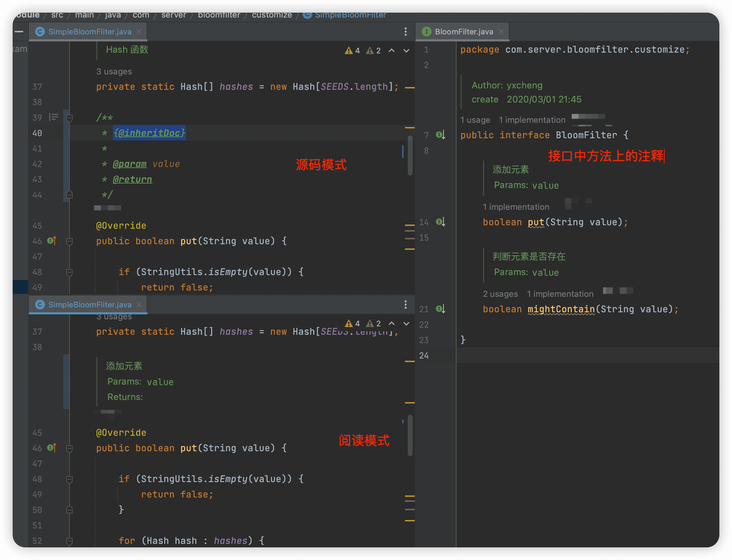Close the BloomFilter.java tab

tap(501, 32)
